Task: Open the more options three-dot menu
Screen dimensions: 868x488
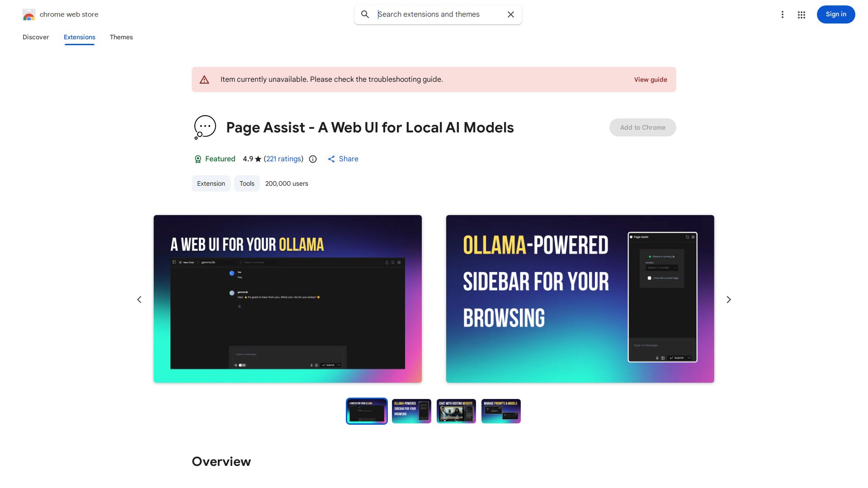Action: pos(783,14)
